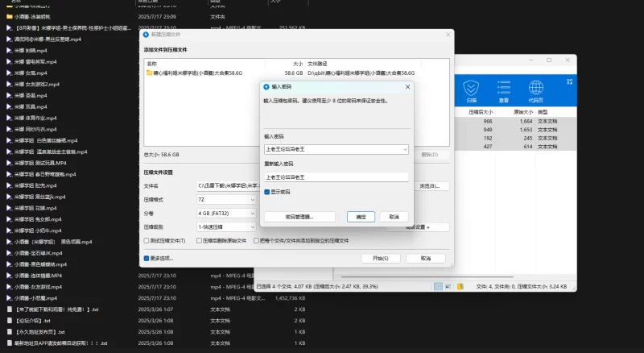
Task: Close the 输入密码 dialog
Action: pyautogui.click(x=407, y=87)
